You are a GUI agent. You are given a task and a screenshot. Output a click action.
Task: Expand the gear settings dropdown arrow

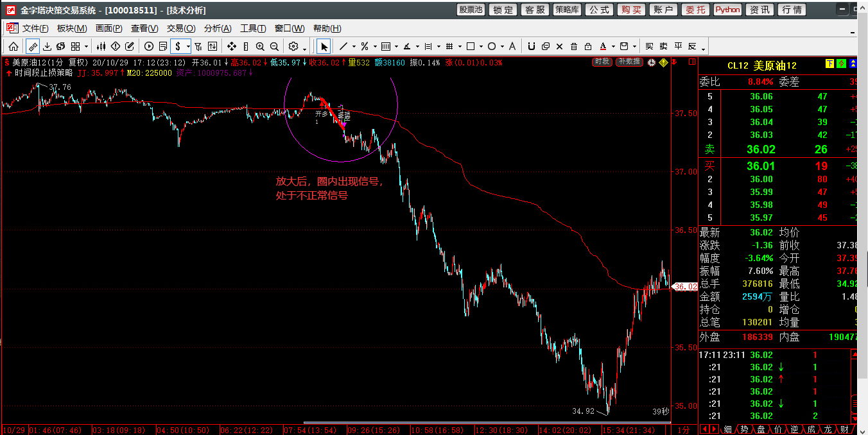click(304, 49)
